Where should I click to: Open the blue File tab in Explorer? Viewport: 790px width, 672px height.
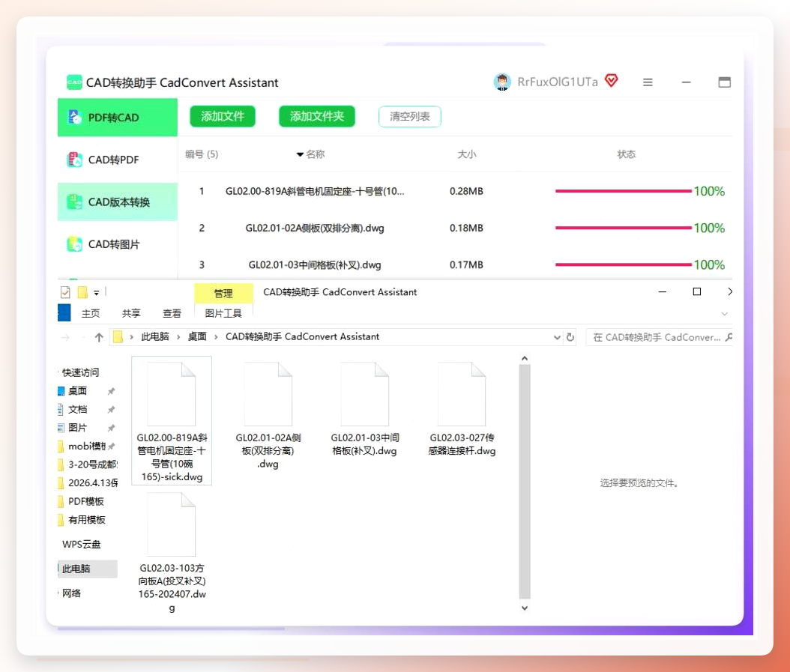click(64, 313)
